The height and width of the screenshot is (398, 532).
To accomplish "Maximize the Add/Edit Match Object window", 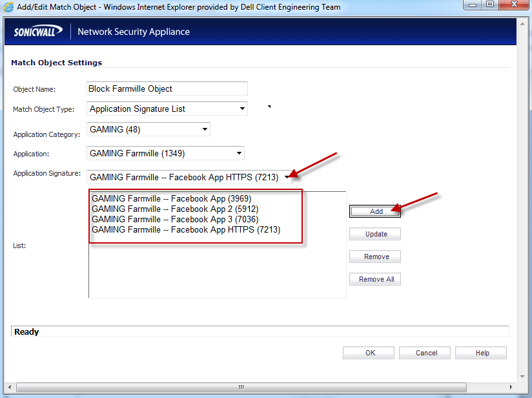I will coord(490,5).
